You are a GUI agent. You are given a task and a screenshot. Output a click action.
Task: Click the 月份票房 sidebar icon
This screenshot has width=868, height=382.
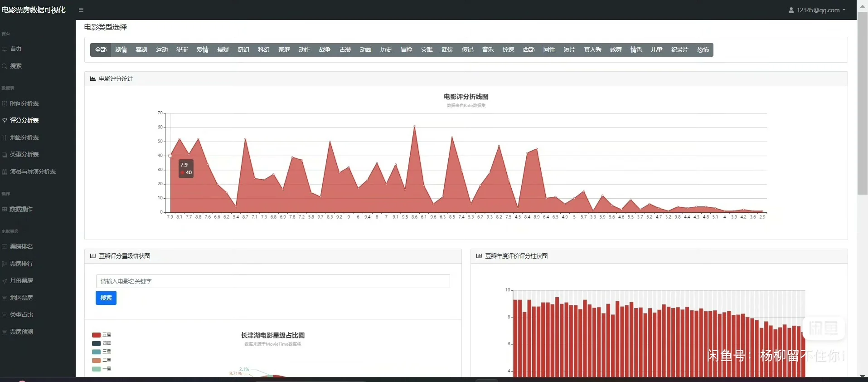coord(5,280)
